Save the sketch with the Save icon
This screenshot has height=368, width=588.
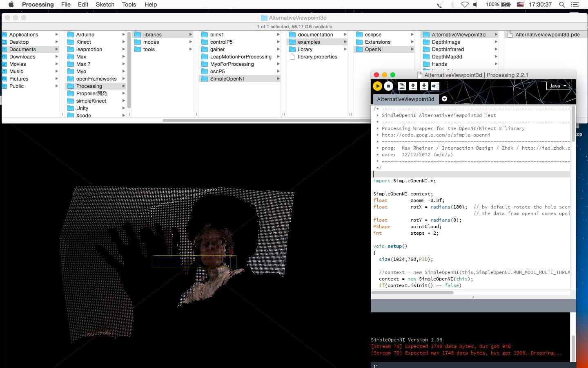(424, 86)
